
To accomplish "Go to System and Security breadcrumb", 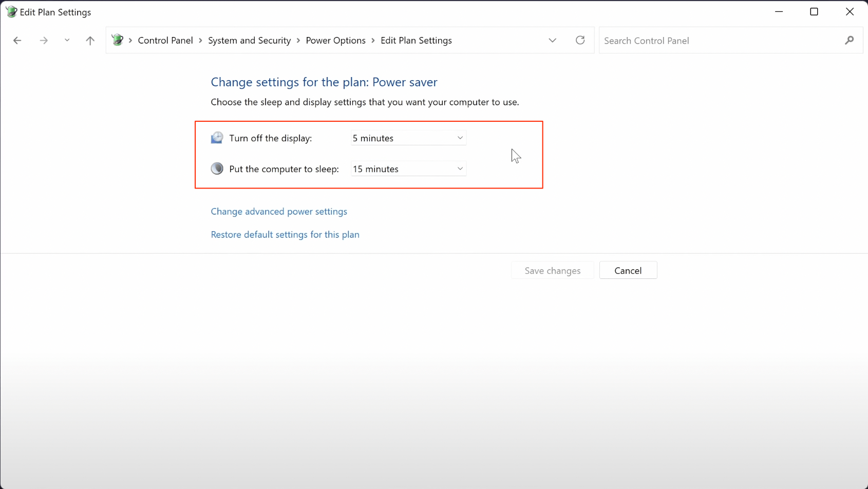I will point(249,41).
